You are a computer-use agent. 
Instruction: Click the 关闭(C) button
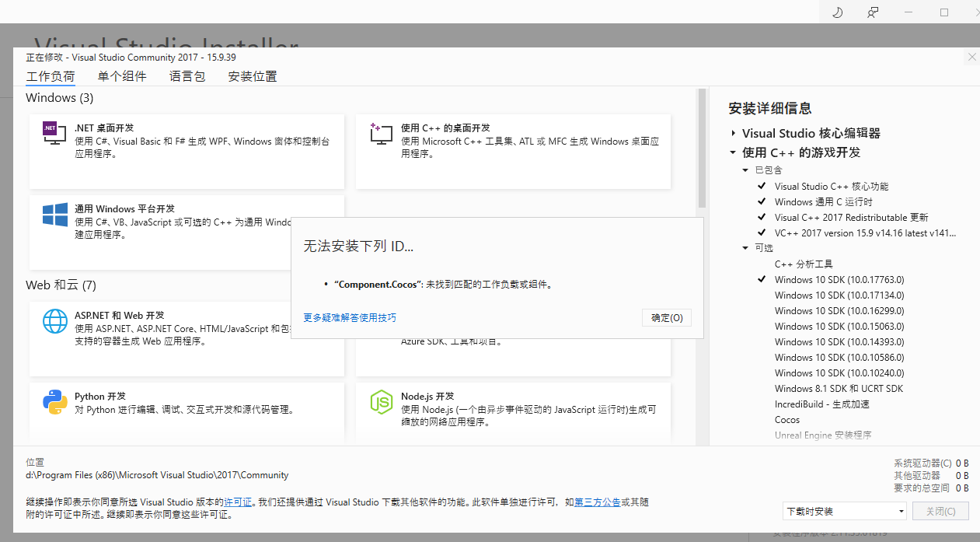click(941, 511)
